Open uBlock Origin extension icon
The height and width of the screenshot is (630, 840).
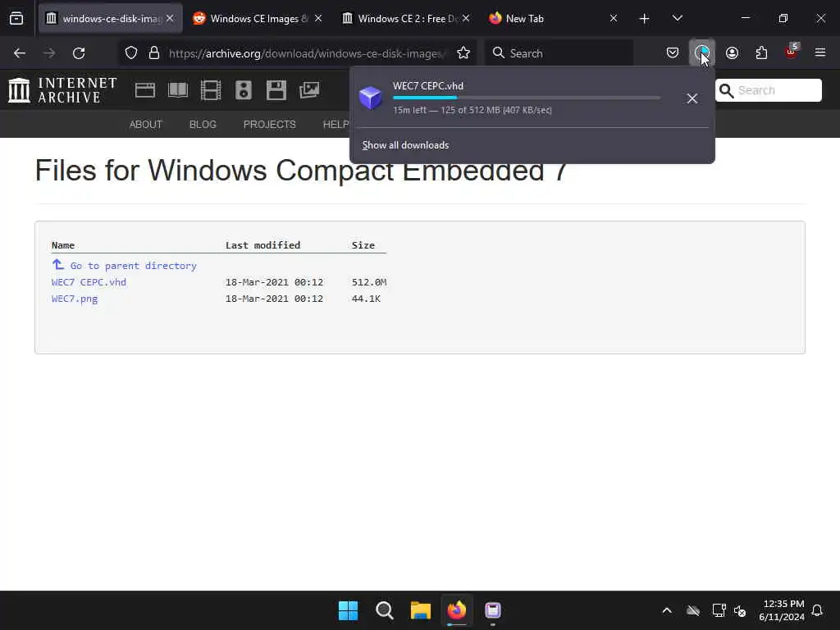792,52
